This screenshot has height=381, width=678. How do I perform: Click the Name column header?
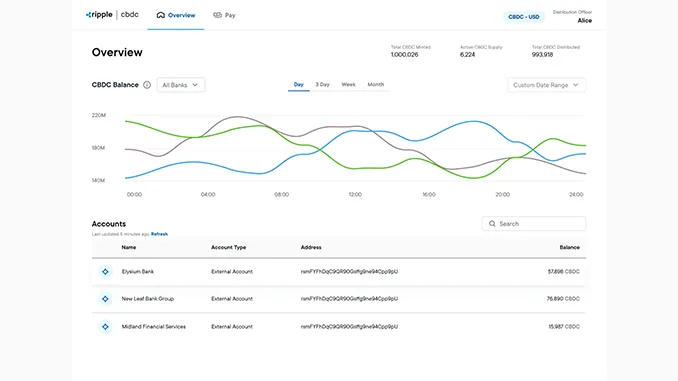pyautogui.click(x=129, y=247)
